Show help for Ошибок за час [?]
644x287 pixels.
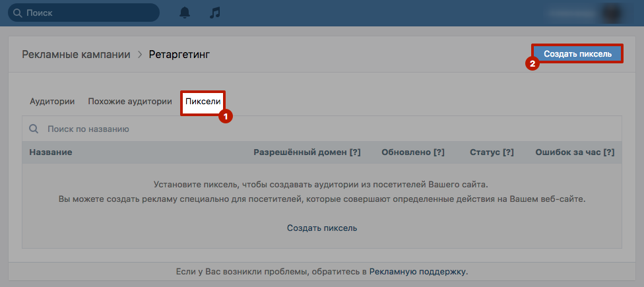[x=608, y=152]
